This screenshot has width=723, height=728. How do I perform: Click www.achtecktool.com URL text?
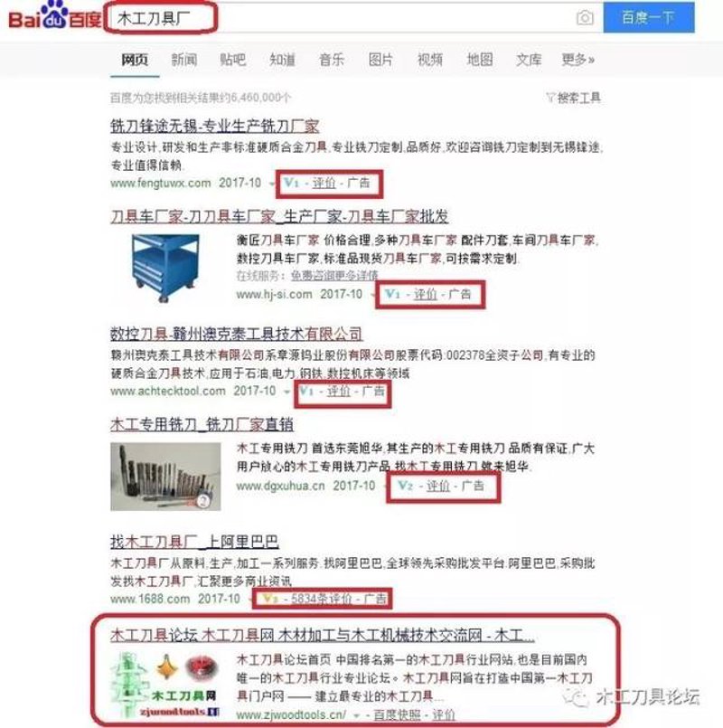pos(168,391)
